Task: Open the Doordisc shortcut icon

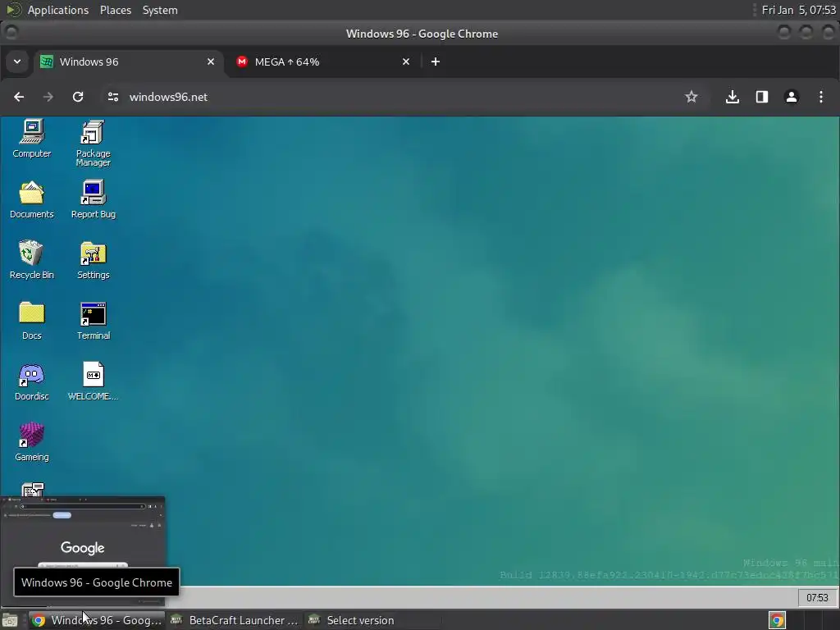Action: point(32,382)
